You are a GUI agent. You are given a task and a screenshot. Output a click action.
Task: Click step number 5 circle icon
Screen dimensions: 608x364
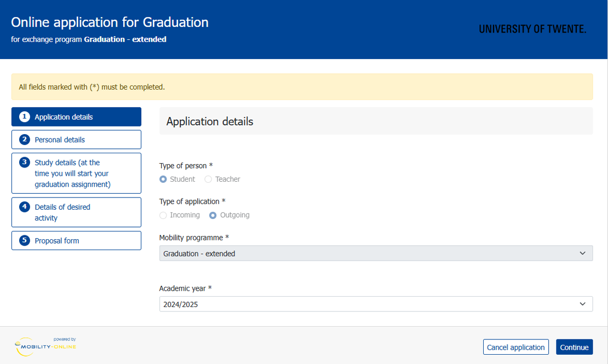25,240
